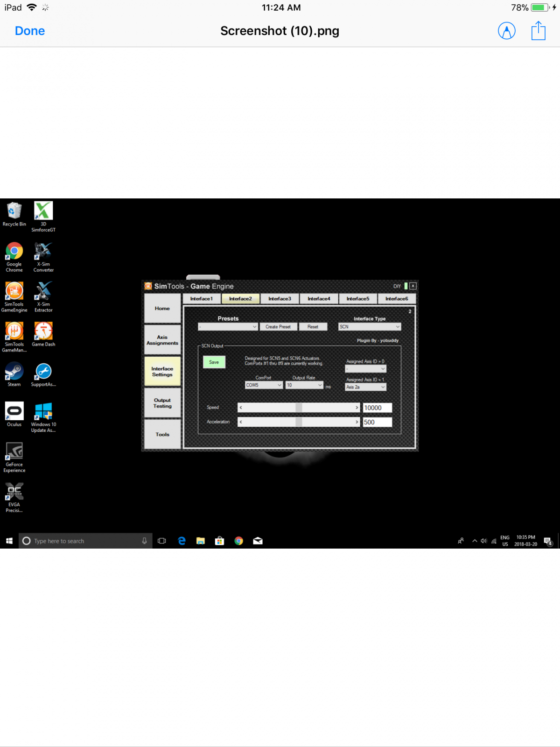This screenshot has width=560, height=747.
Task: Open the X-Sim Extractor desktop shortcut
Action: [x=43, y=297]
